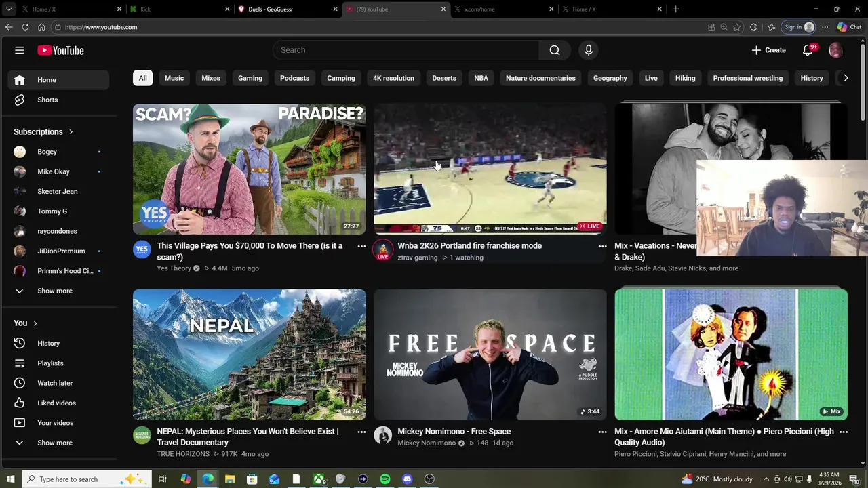Viewport: 868px width, 488px height.
Task: Open the Yes Theory village video thumbnail
Action: [x=249, y=169]
